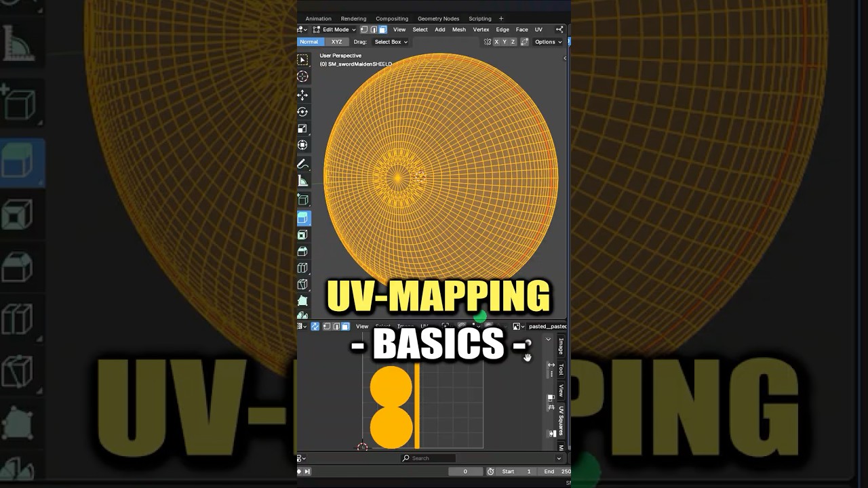Open the UV menu in 3D viewport
This screenshot has height=488, width=868.
tap(538, 30)
